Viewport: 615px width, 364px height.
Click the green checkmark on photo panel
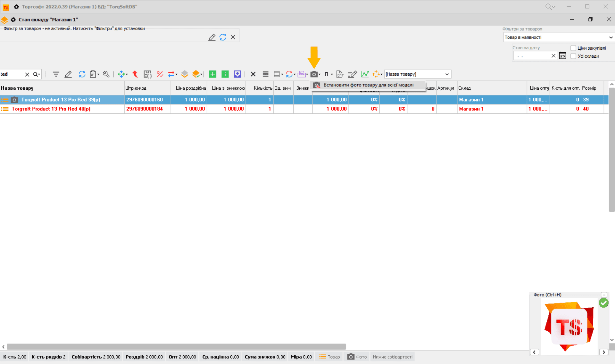[x=603, y=303]
